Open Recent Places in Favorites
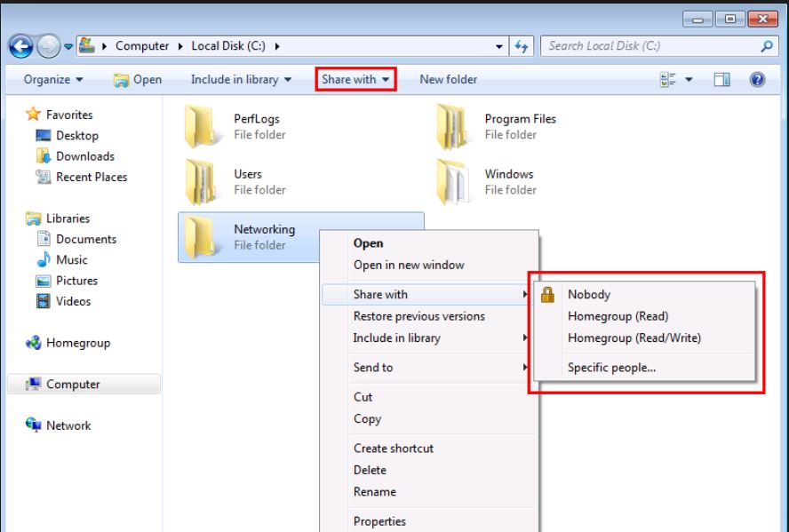This screenshot has height=532, width=789. 81,177
